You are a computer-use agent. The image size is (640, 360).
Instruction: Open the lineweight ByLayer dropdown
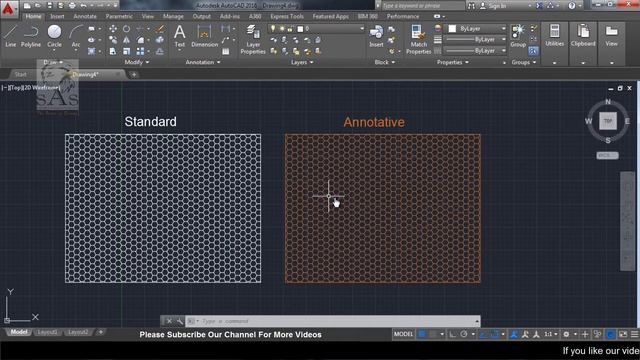[476, 40]
